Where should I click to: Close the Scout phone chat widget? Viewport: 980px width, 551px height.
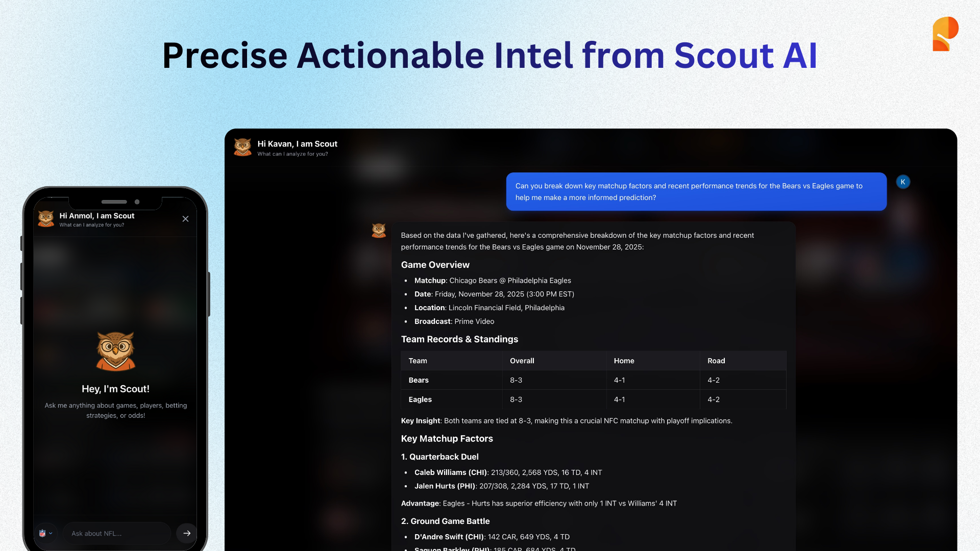(185, 219)
